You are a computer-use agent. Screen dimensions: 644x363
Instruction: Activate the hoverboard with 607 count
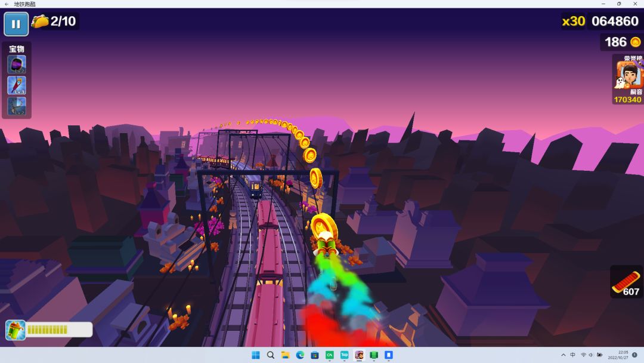626,282
